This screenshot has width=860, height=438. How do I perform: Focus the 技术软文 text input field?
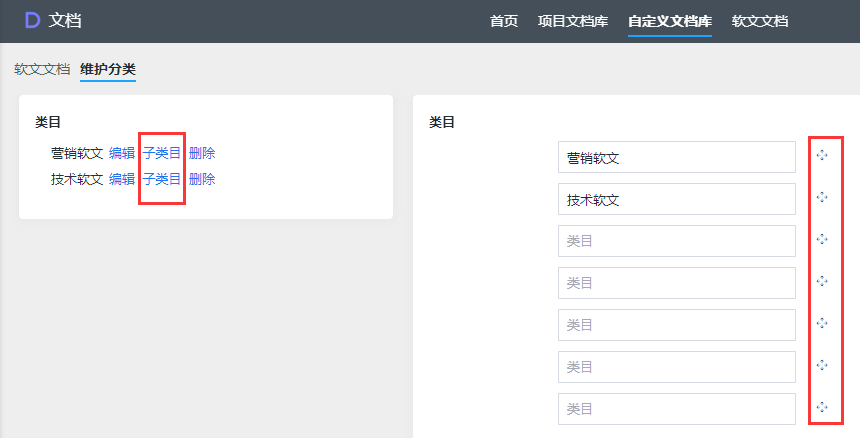[676, 199]
